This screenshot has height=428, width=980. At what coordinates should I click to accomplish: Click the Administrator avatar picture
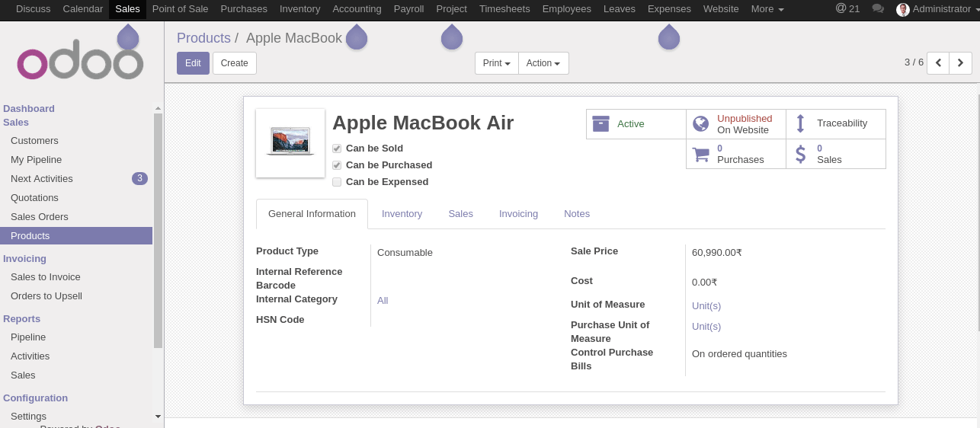pos(903,9)
